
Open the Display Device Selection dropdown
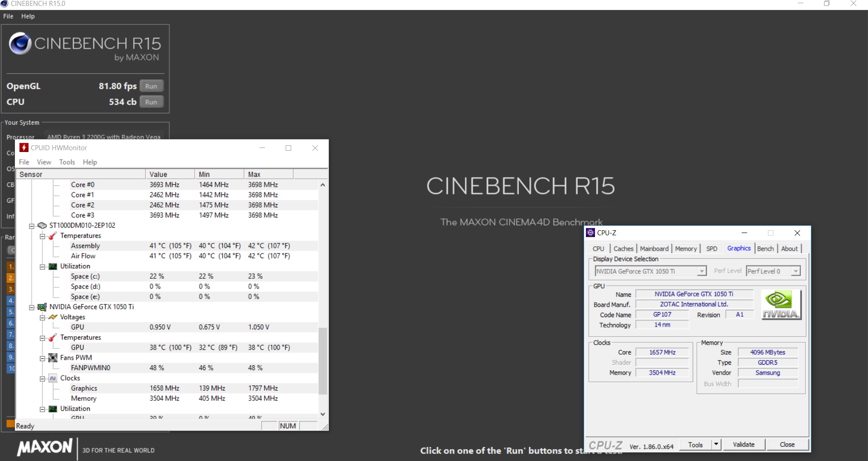pos(701,271)
